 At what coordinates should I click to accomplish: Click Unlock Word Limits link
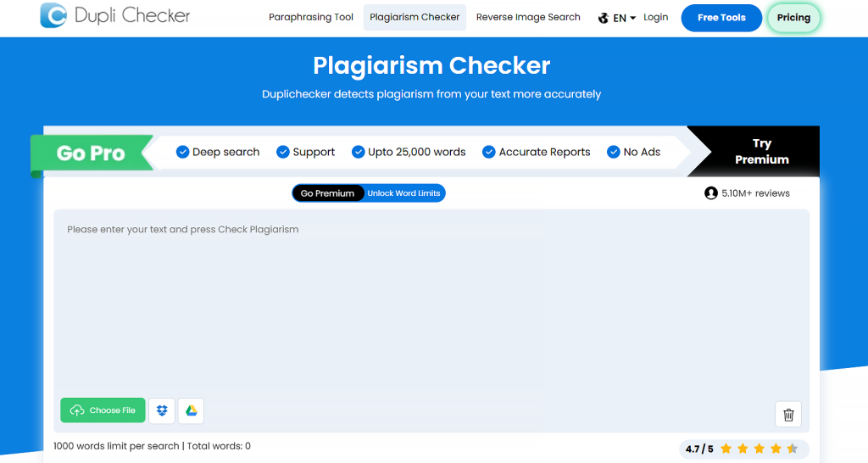(x=403, y=193)
